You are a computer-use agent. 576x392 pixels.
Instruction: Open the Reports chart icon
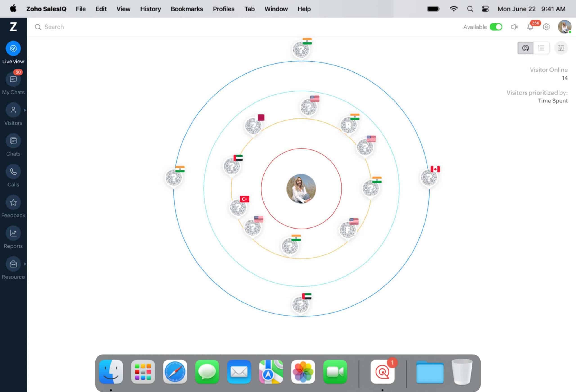(13, 233)
